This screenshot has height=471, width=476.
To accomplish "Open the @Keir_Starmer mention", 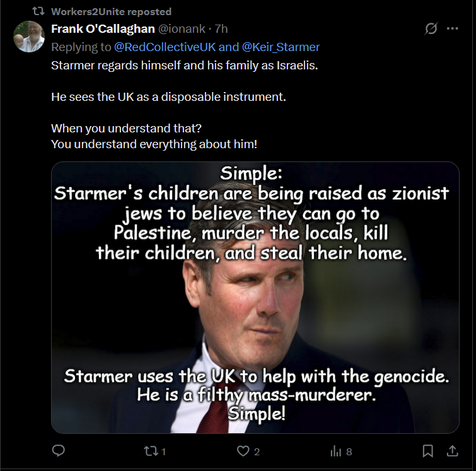I will [x=281, y=47].
